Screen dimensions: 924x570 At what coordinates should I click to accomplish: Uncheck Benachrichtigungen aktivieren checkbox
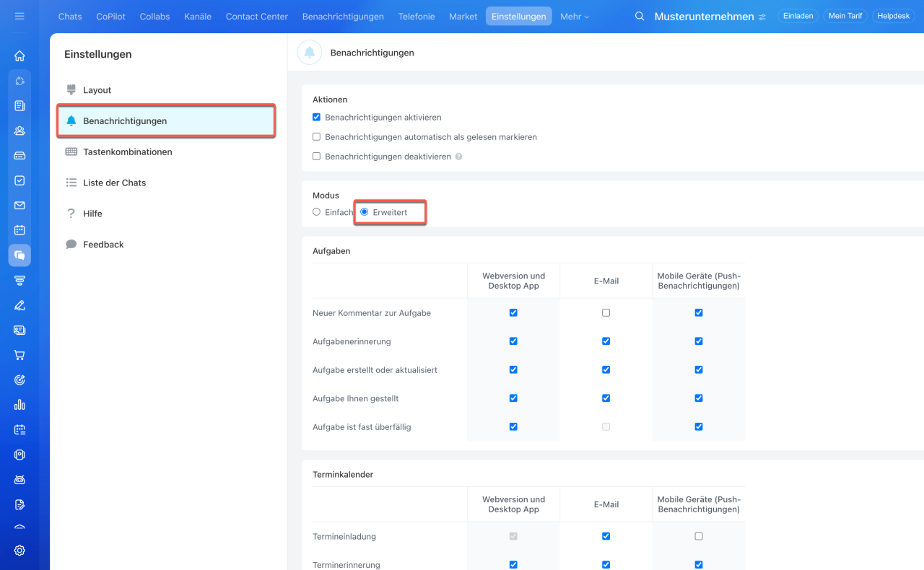[316, 117]
